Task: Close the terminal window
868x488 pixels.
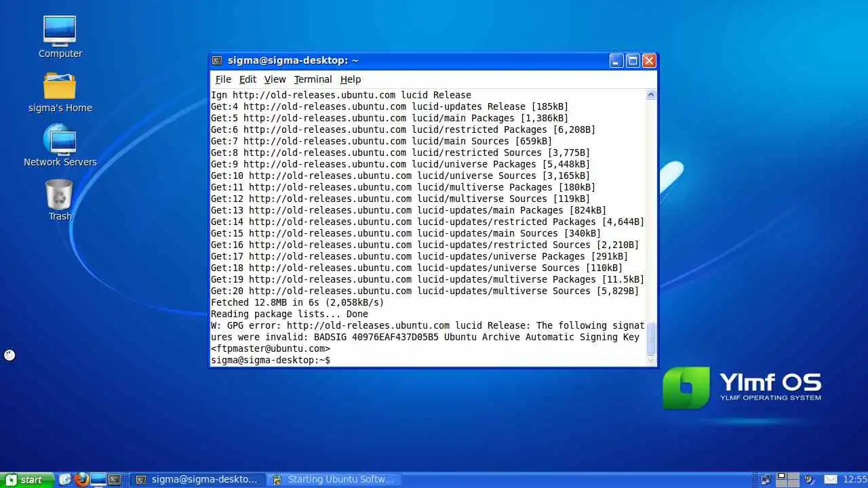Action: pos(649,60)
